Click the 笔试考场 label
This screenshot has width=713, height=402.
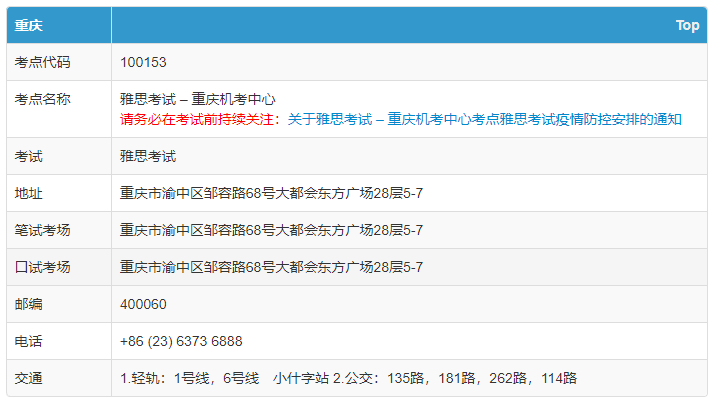[x=42, y=230]
